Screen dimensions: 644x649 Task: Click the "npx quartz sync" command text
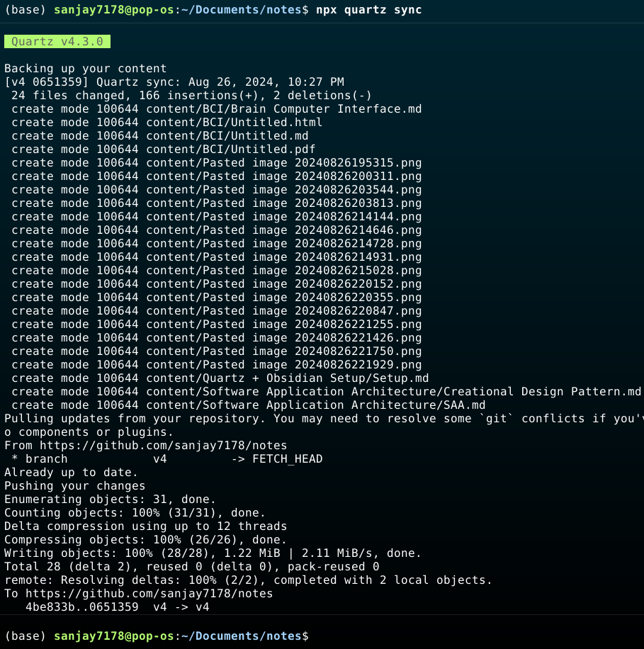click(x=368, y=10)
